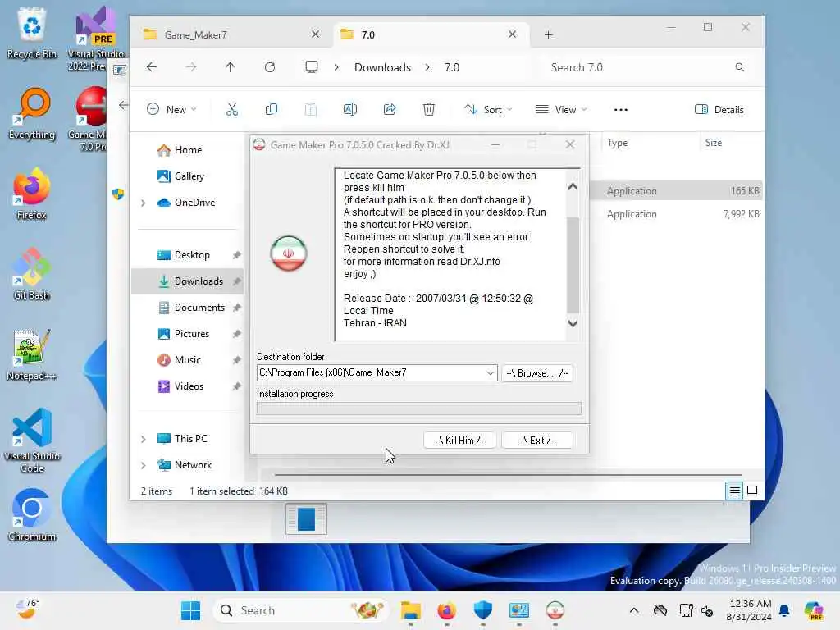Screen dimensions: 840x630
Task: Click the Size column header
Action: (714, 143)
